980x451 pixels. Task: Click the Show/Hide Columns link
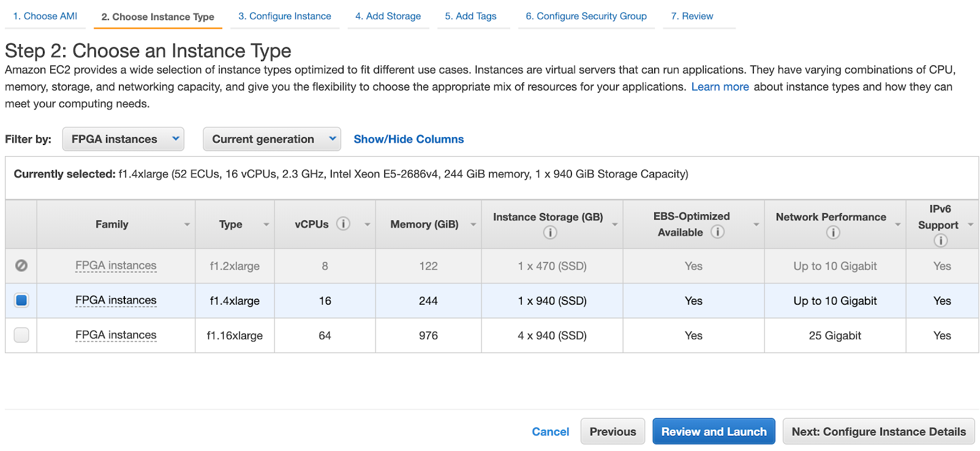click(x=409, y=139)
